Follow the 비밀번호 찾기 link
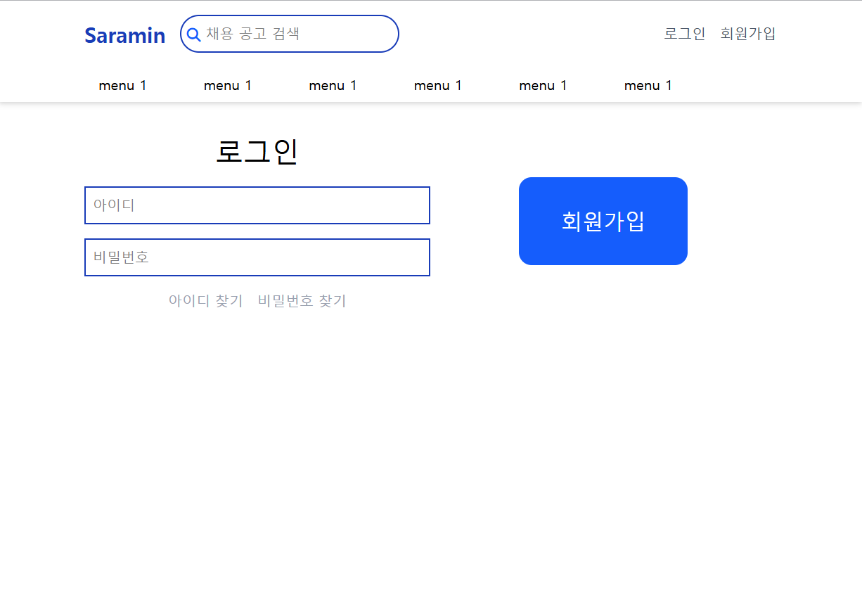Image resolution: width=862 pixels, height=616 pixels. (302, 301)
